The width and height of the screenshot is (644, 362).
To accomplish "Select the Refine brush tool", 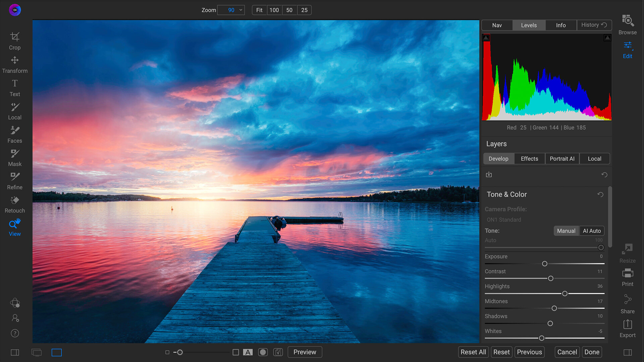I will click(15, 177).
